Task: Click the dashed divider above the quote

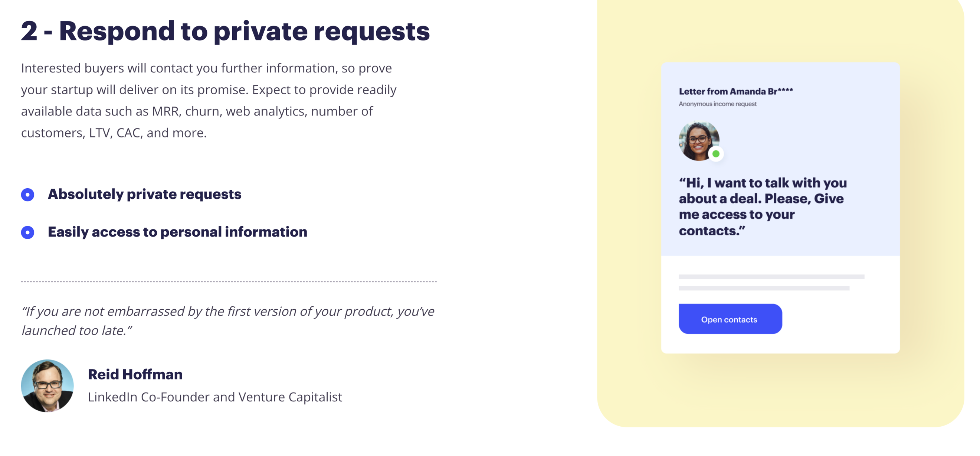Action: pyautogui.click(x=229, y=282)
